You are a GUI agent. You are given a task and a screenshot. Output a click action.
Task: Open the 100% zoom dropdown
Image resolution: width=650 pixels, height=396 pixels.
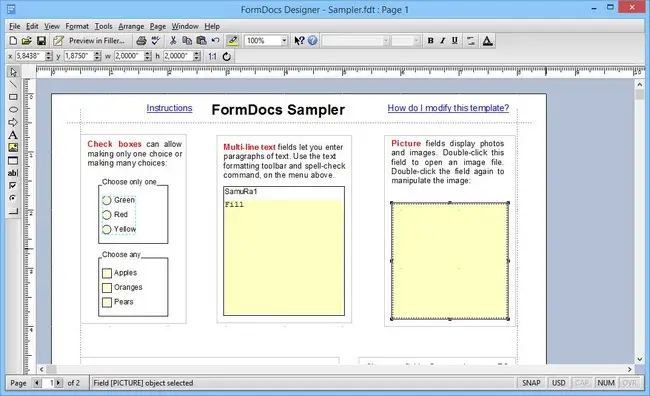click(284, 41)
